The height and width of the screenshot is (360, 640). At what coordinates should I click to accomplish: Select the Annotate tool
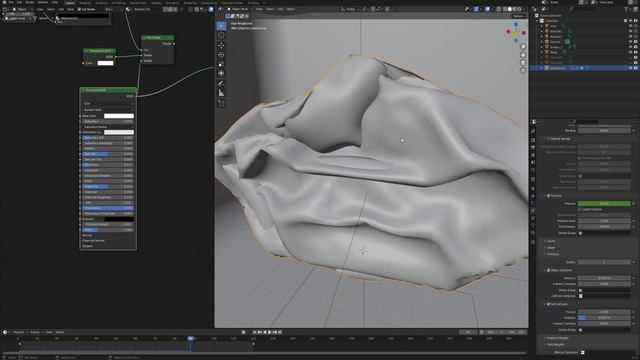point(221,84)
